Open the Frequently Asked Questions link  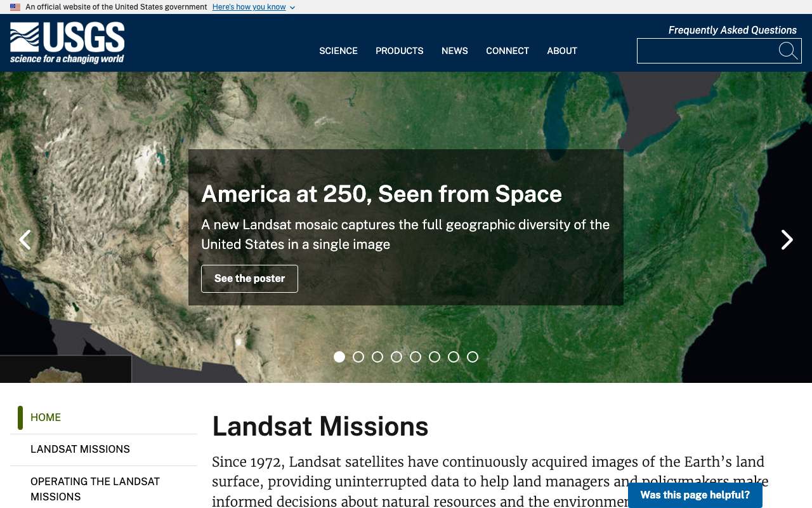[733, 30]
